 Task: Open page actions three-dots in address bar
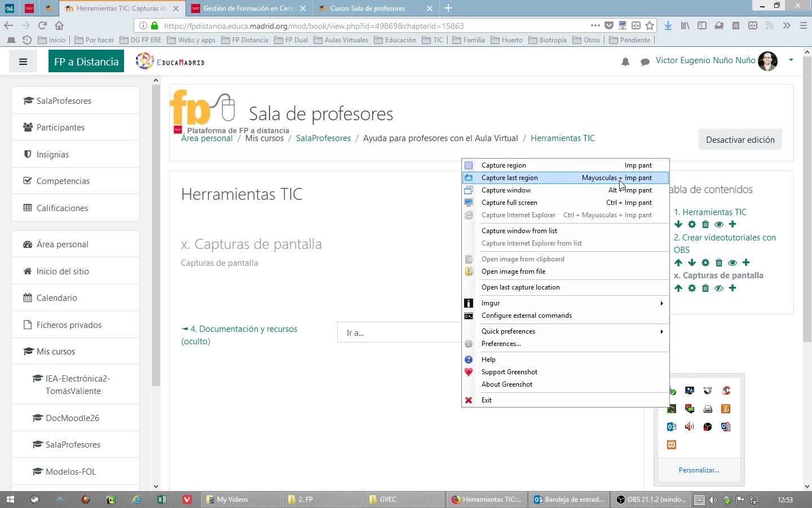click(595, 25)
